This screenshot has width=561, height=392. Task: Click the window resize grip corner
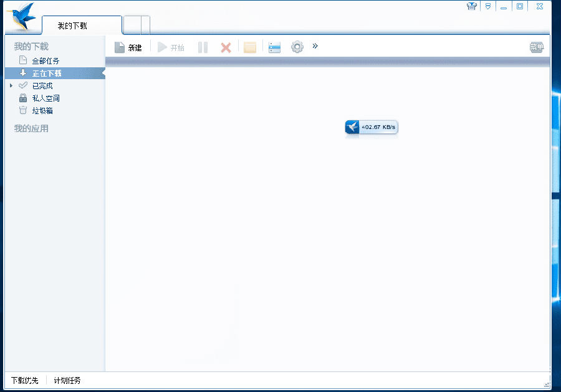tap(547, 385)
